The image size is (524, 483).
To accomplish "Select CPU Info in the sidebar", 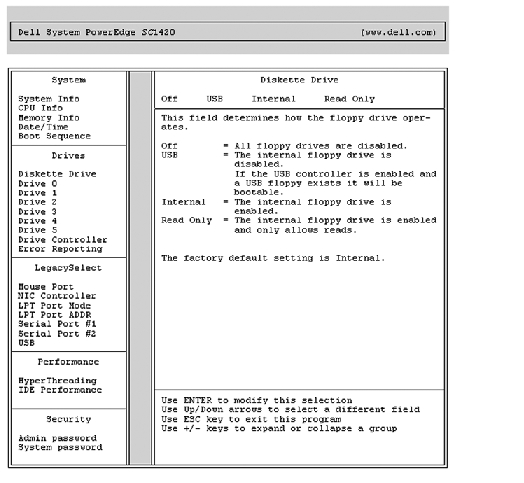I will [40, 108].
